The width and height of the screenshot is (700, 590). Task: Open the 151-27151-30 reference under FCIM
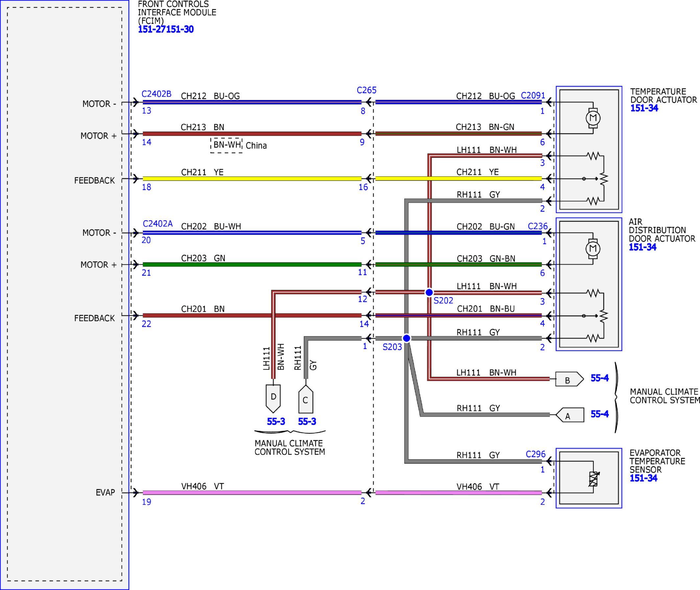[x=166, y=30]
